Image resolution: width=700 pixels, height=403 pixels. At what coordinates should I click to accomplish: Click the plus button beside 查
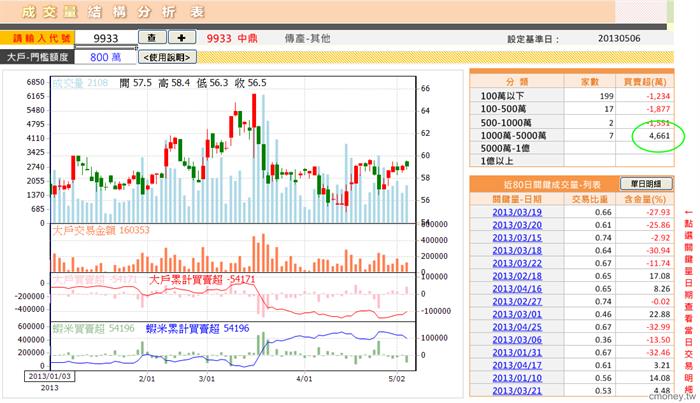pyautogui.click(x=184, y=37)
